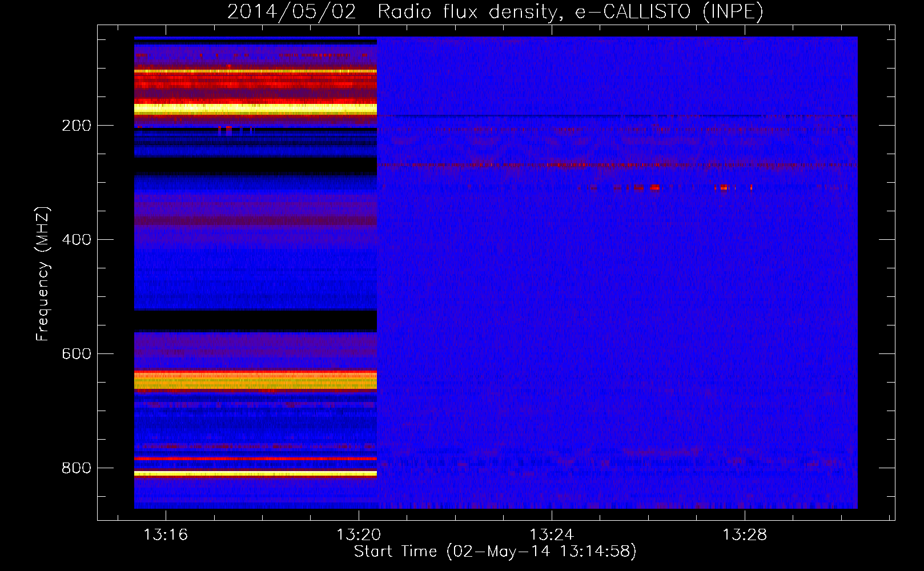Click the bright yellow band just above 200 MHz
This screenshot has height=571, width=924.
click(x=255, y=109)
